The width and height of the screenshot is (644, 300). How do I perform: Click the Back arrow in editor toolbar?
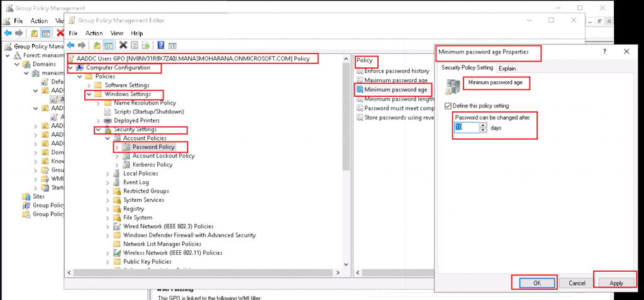point(71,45)
